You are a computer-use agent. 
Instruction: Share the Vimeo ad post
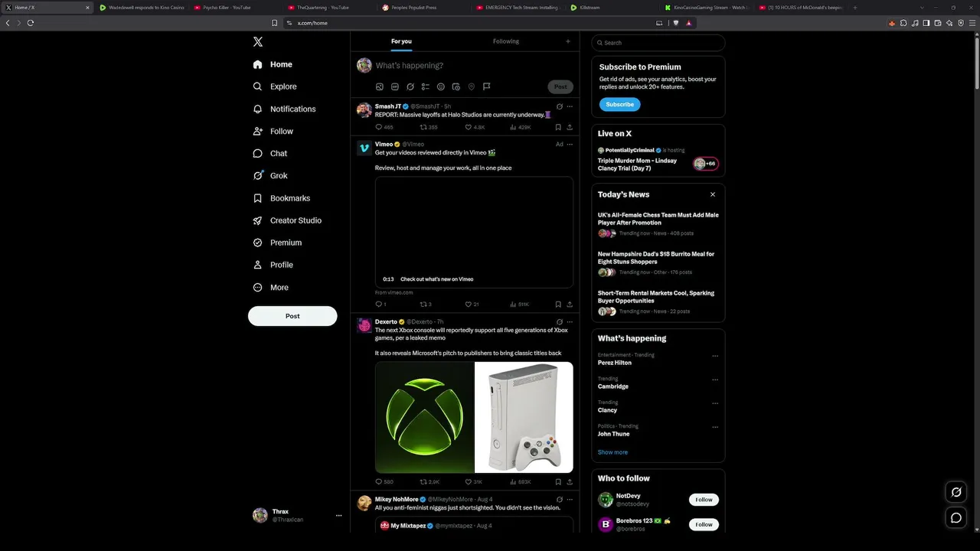570,304
